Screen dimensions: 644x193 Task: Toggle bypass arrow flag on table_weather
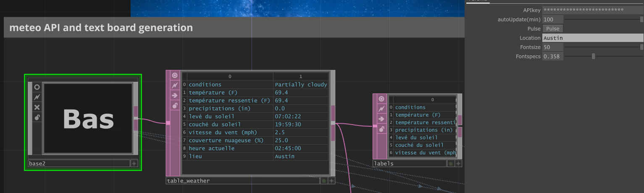tap(175, 96)
